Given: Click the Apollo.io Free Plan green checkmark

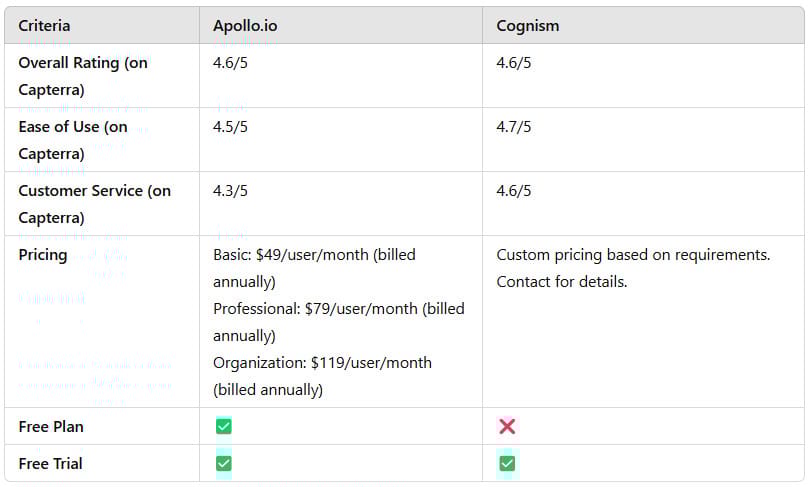Looking at the screenshot, I should pos(223,427).
